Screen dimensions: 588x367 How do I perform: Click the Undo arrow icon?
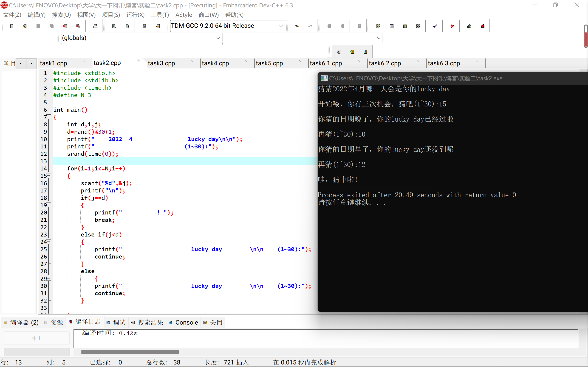click(x=297, y=26)
